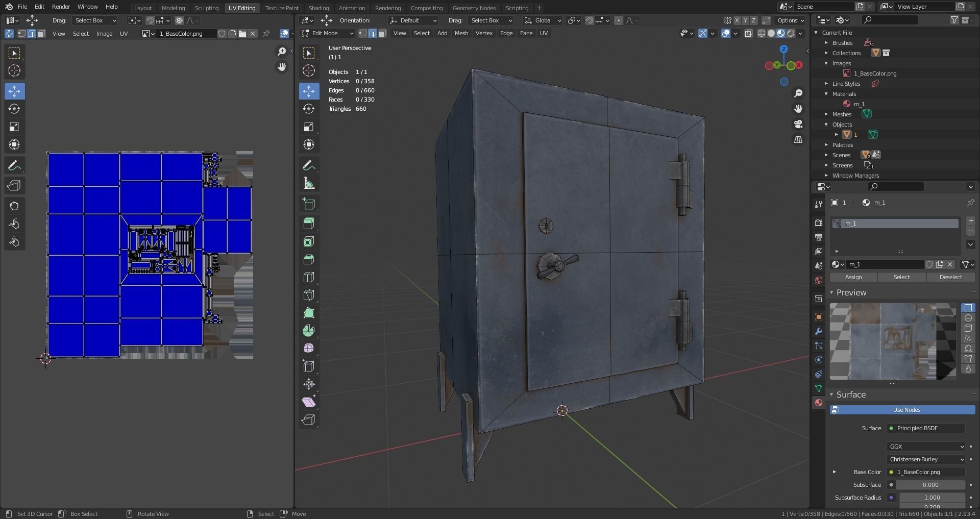Switch to rendered viewport shading
980x519 pixels.
[x=791, y=33]
